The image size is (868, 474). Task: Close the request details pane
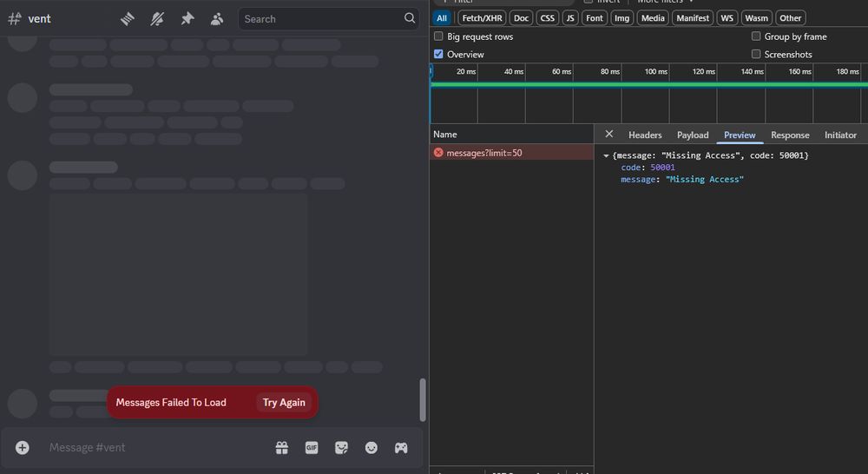pos(609,134)
